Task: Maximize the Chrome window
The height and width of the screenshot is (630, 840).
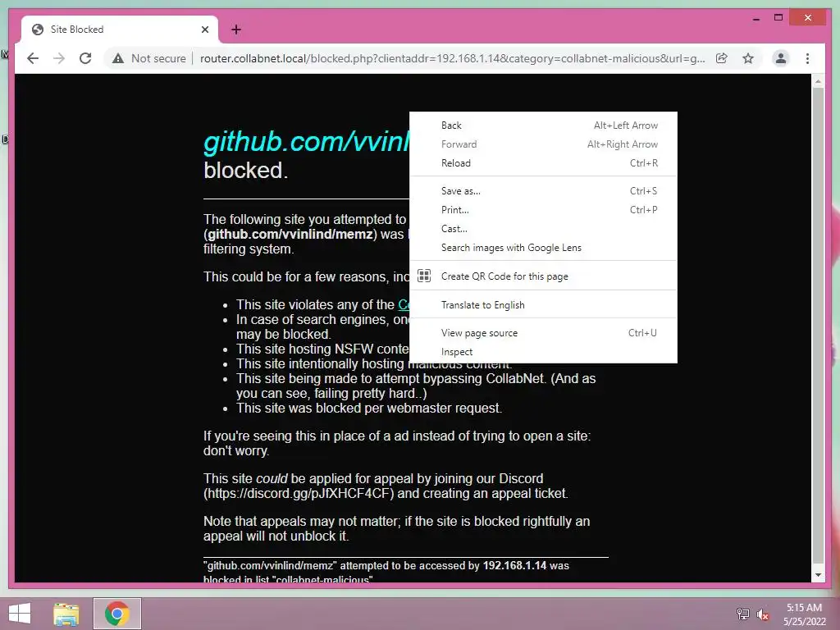Action: (x=778, y=18)
